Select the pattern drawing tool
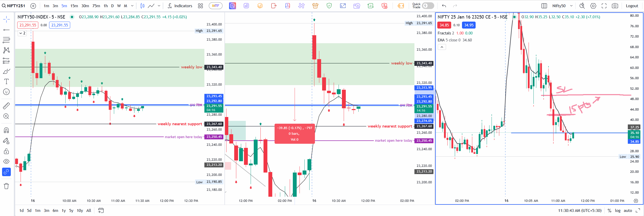The width and height of the screenshot is (644, 216). click(6, 50)
